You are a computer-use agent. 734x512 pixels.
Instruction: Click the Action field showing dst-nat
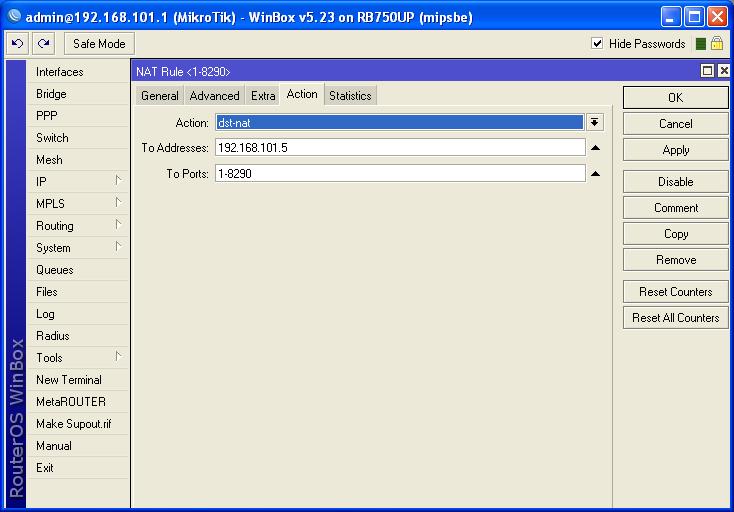point(400,123)
